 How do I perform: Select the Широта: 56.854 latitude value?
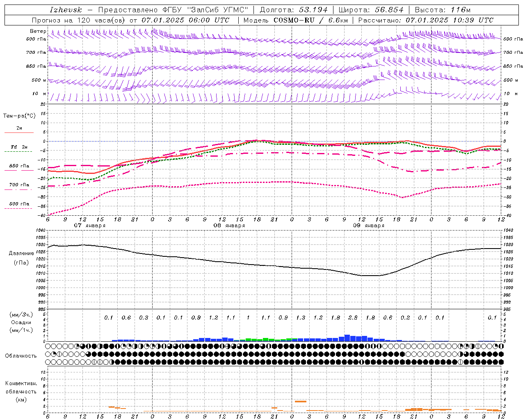pos(371,10)
